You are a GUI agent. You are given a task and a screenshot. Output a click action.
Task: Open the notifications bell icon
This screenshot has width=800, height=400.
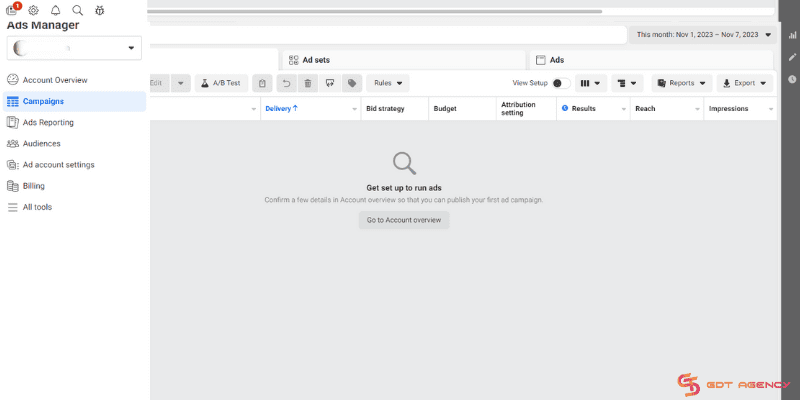(56, 10)
